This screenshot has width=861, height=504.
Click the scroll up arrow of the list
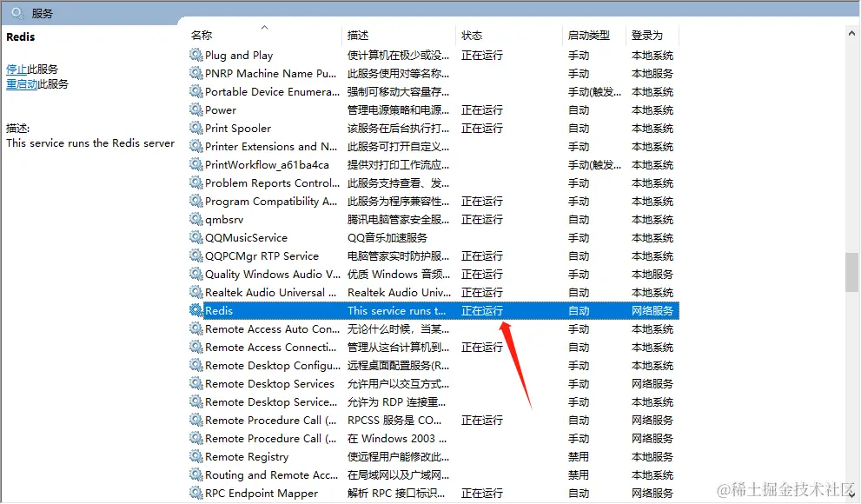(x=851, y=34)
